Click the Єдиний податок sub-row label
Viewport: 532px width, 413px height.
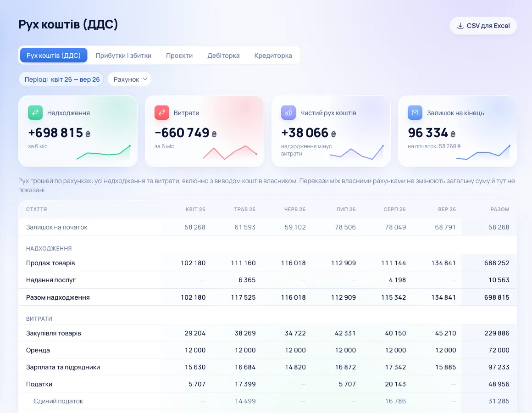point(58,401)
